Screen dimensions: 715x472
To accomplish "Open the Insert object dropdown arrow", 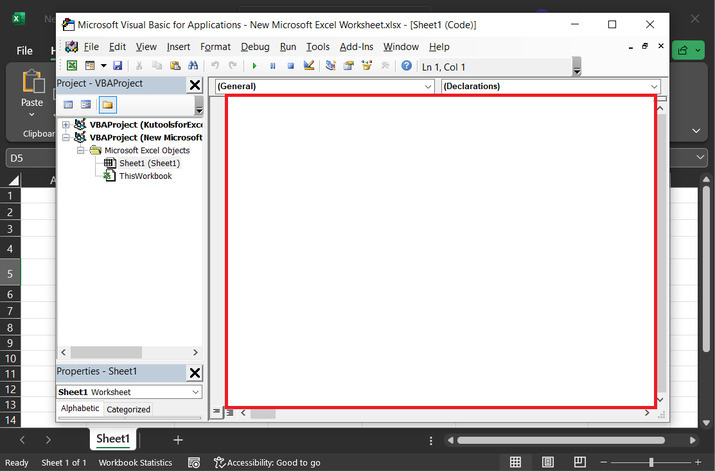I will (104, 66).
